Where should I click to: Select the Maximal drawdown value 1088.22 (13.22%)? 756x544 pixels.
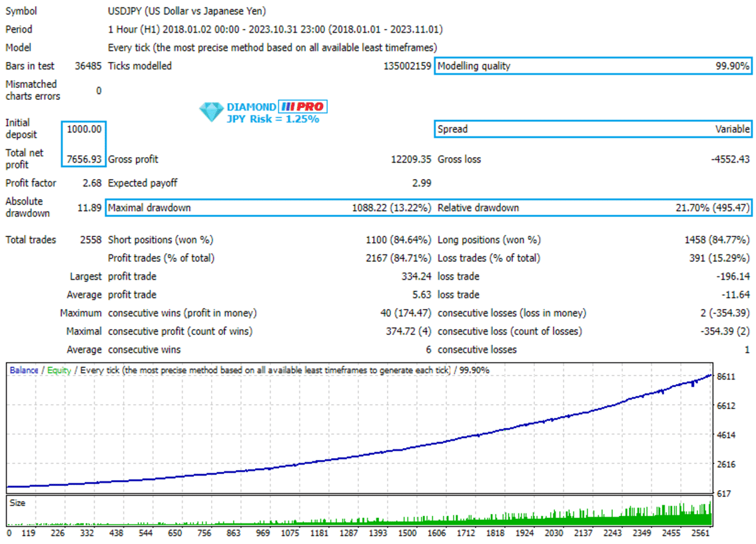tap(391, 208)
